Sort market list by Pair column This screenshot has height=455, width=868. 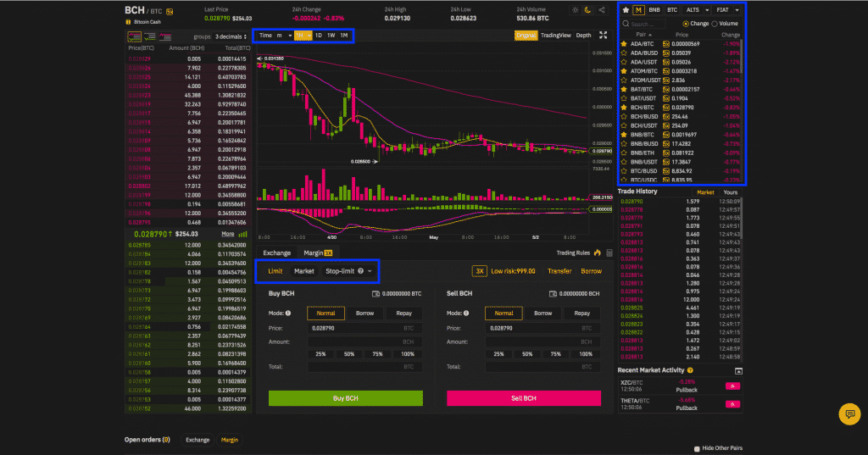[x=643, y=35]
